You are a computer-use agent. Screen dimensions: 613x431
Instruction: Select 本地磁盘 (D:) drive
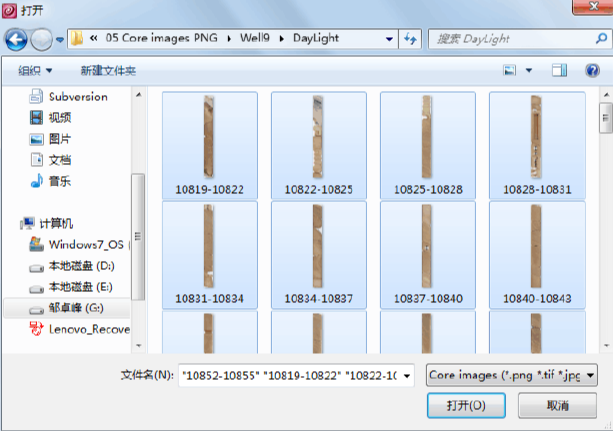83,266
